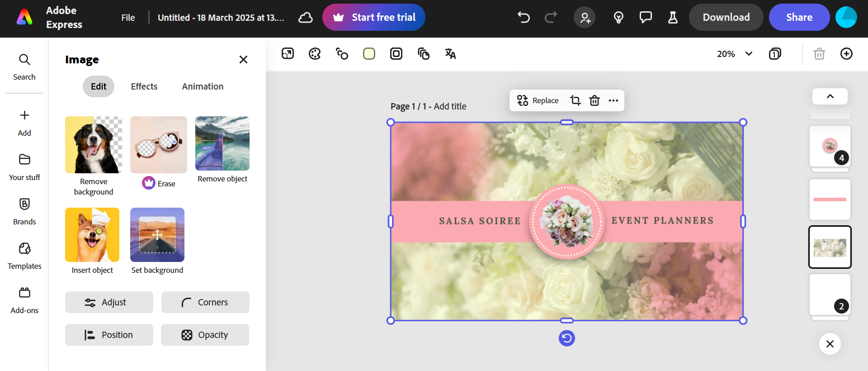Delete selected image from floating toolbar
868x371 pixels.
click(x=594, y=100)
